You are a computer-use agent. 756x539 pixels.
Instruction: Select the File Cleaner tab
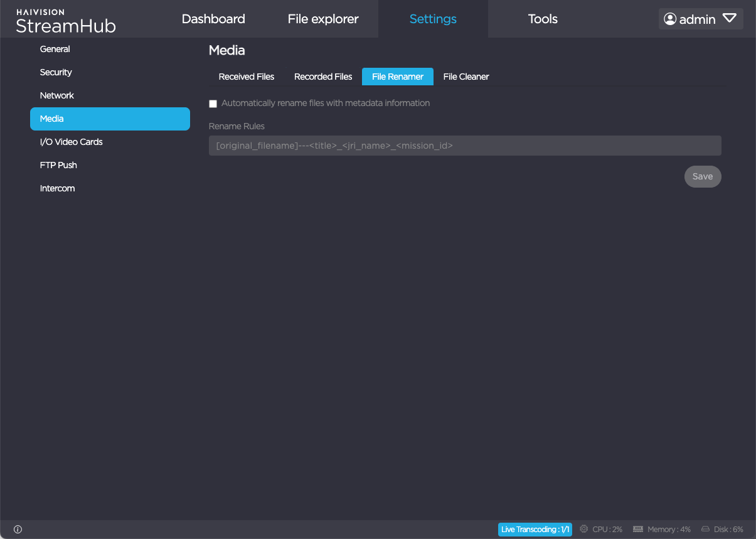[x=466, y=77]
